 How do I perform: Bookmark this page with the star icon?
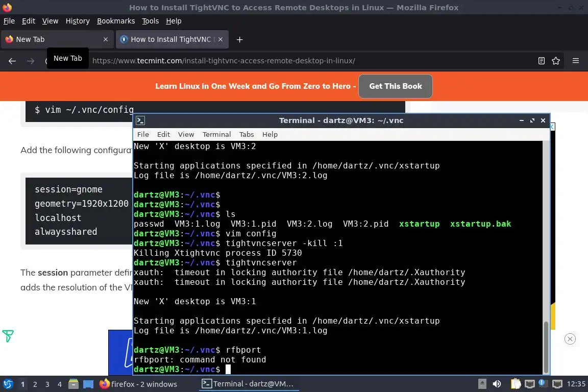click(x=556, y=61)
